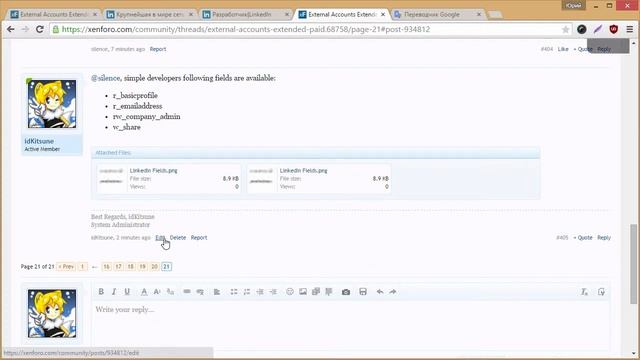Go to thread page 18

tap(131, 267)
